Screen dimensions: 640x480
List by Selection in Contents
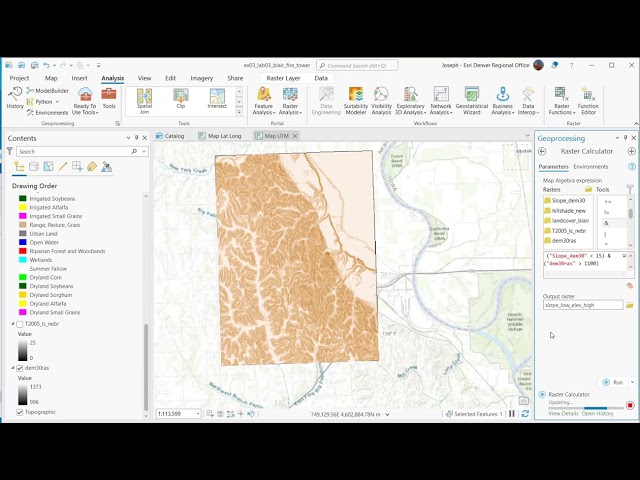pyautogui.click(x=48, y=167)
